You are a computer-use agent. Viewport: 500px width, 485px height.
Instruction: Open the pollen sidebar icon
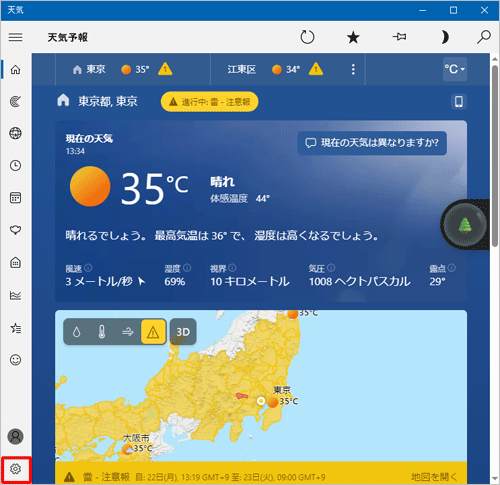point(16,230)
